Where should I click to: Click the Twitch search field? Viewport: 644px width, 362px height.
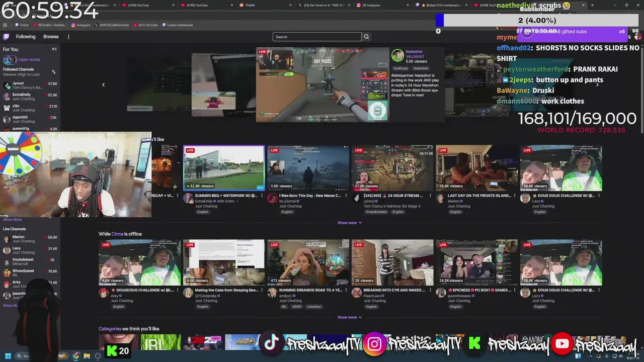pos(317,37)
